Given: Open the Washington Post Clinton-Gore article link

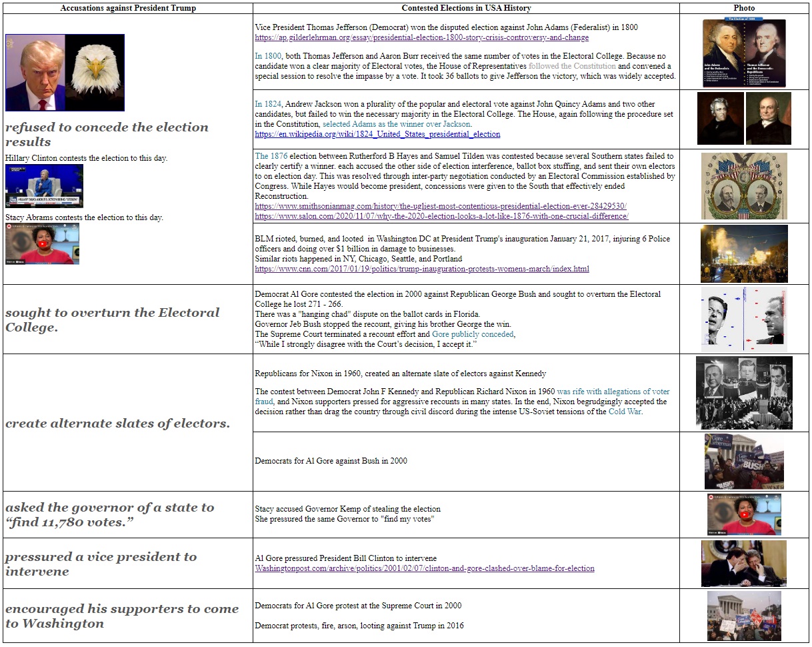Looking at the screenshot, I should click(425, 568).
